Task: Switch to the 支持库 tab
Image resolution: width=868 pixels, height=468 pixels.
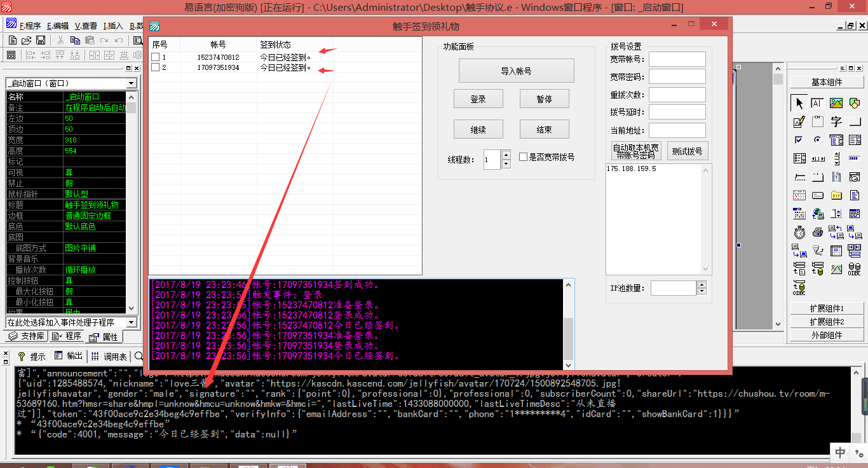Action: (x=27, y=336)
